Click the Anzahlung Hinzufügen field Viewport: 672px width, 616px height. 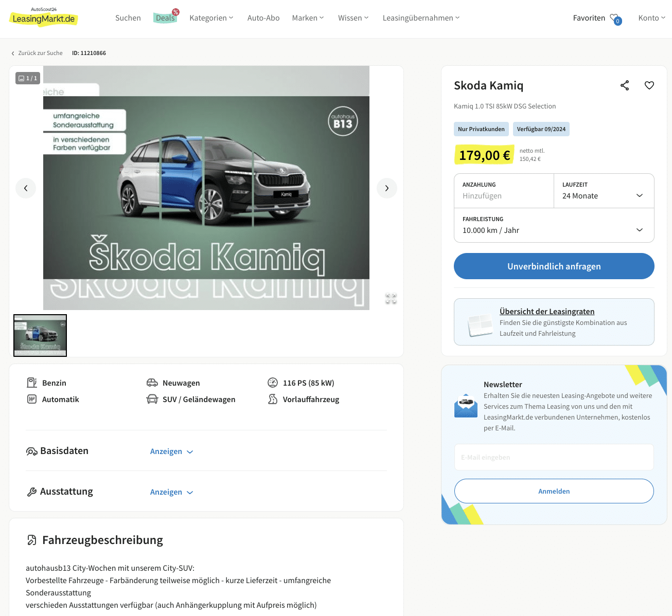504,191
